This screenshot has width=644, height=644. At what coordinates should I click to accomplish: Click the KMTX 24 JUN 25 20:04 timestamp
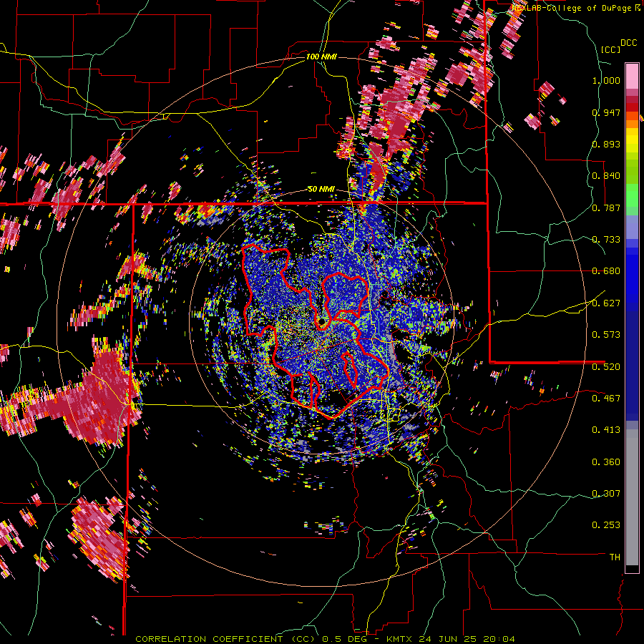click(451, 639)
